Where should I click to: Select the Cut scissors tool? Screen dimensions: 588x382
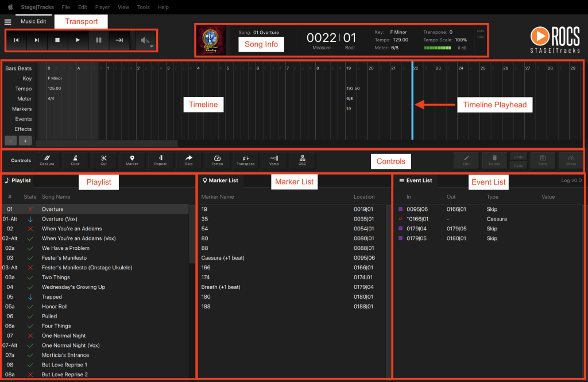point(103,159)
